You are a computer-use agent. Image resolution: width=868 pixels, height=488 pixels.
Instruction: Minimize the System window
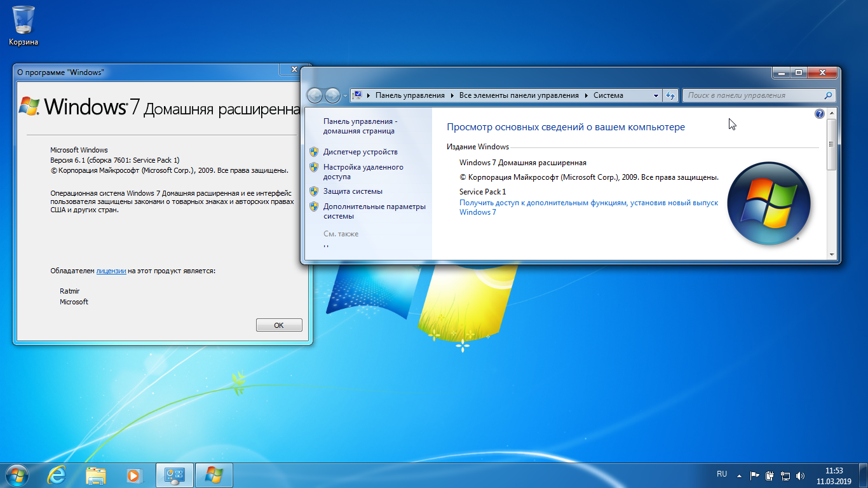782,72
